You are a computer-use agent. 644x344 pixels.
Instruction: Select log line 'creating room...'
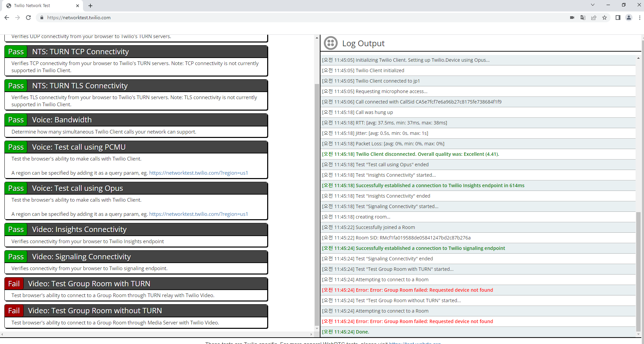click(478, 217)
